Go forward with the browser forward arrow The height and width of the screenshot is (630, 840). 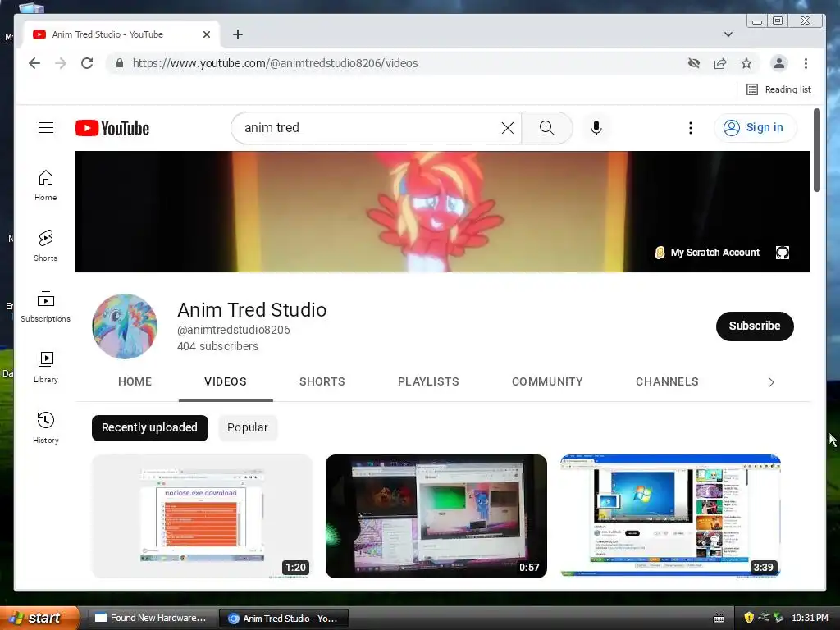61,63
